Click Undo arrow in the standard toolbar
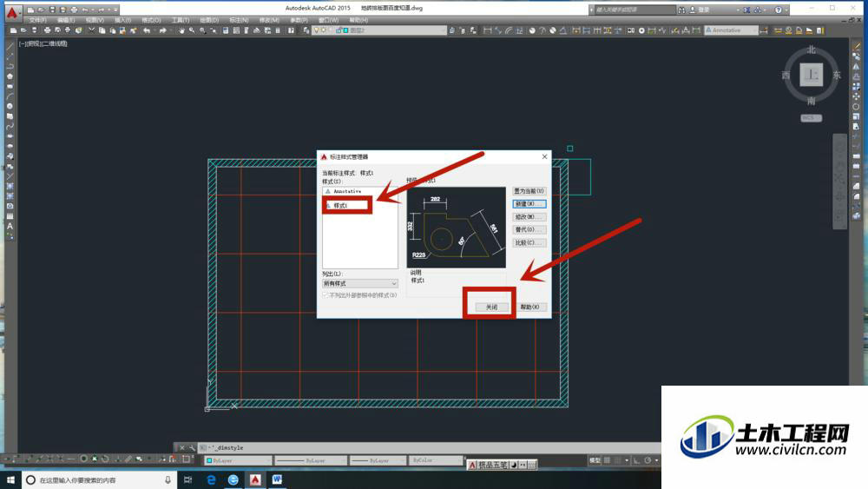 (147, 30)
